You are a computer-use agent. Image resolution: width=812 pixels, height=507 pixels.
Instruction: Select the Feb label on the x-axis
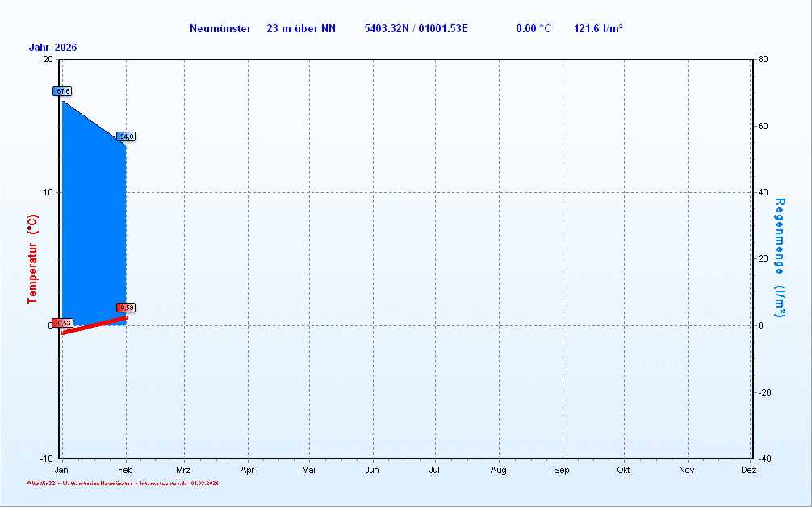point(125,470)
